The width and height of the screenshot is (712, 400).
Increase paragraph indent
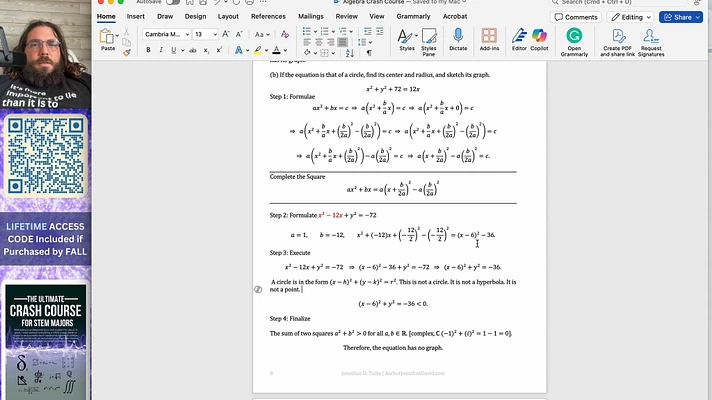380,31
